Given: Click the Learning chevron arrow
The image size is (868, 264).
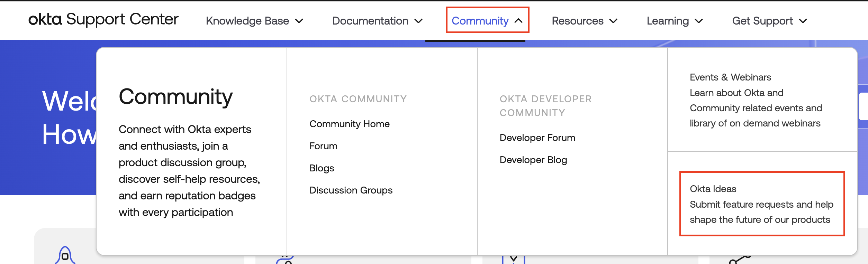Looking at the screenshot, I should (x=699, y=21).
